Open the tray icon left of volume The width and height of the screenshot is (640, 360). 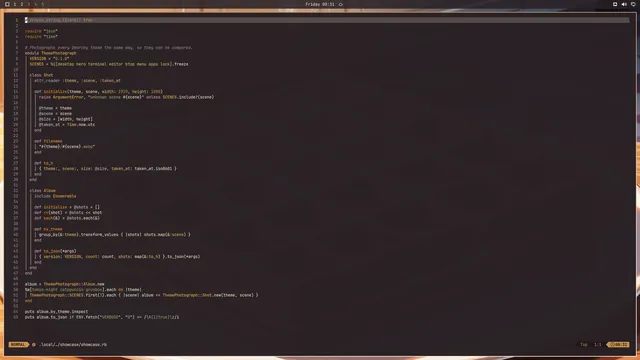pyautogui.click(x=615, y=4)
